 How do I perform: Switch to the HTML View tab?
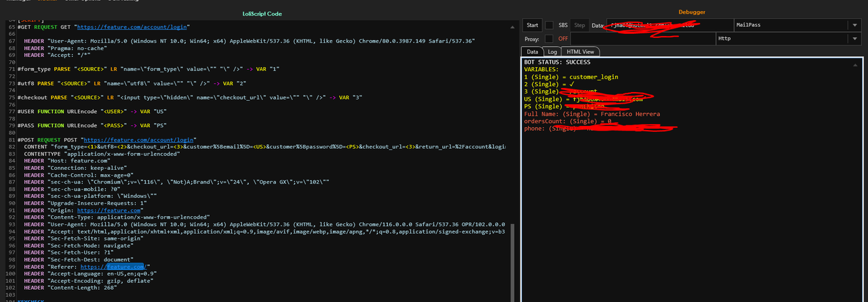580,51
